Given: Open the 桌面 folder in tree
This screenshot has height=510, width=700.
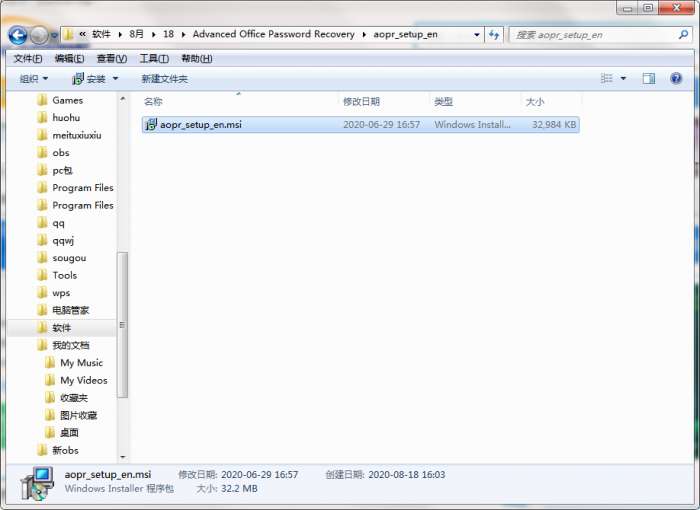Looking at the screenshot, I should 69,432.
